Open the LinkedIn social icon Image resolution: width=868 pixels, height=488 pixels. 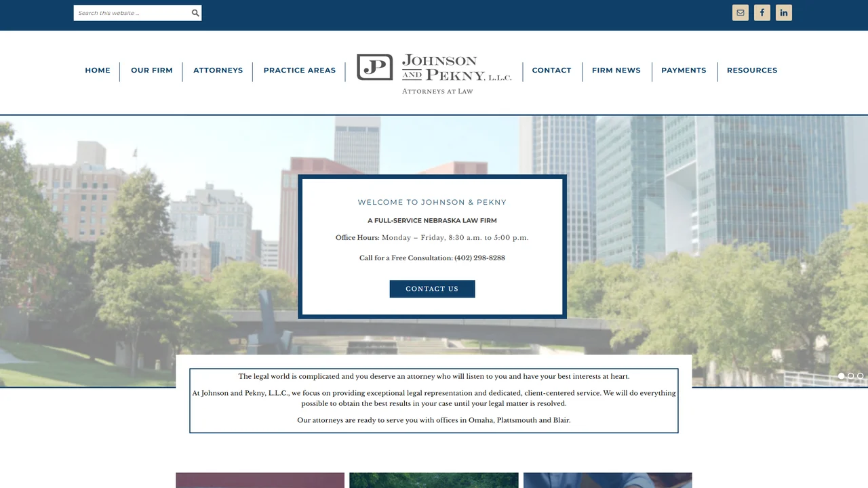(x=784, y=13)
